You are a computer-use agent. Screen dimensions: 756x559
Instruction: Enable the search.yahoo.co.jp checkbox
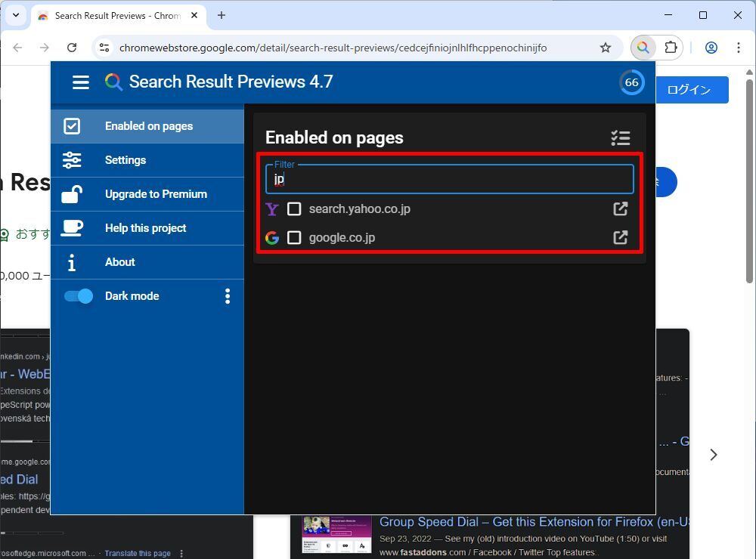(294, 208)
